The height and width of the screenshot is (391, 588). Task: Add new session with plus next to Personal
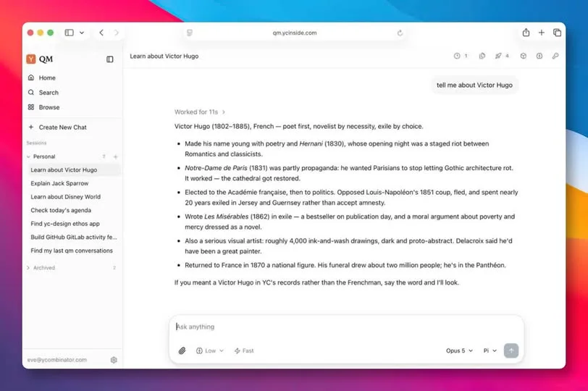point(116,156)
